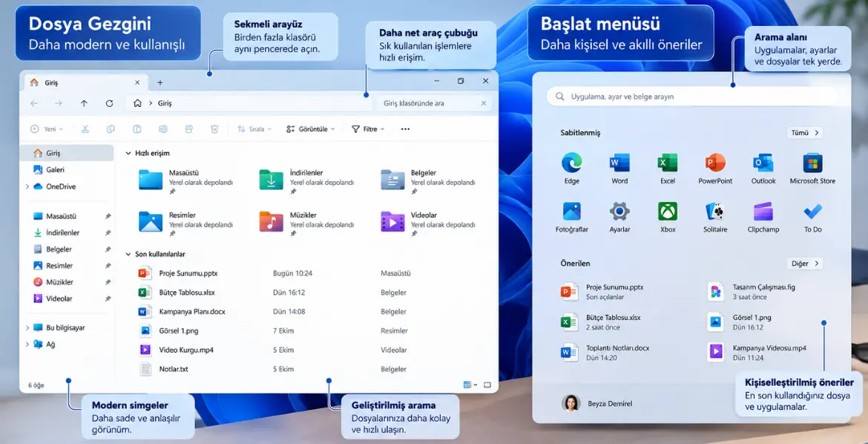The width and height of the screenshot is (868, 444).
Task: Click the Delete trash icon in the toolbar
Action: tap(215, 129)
